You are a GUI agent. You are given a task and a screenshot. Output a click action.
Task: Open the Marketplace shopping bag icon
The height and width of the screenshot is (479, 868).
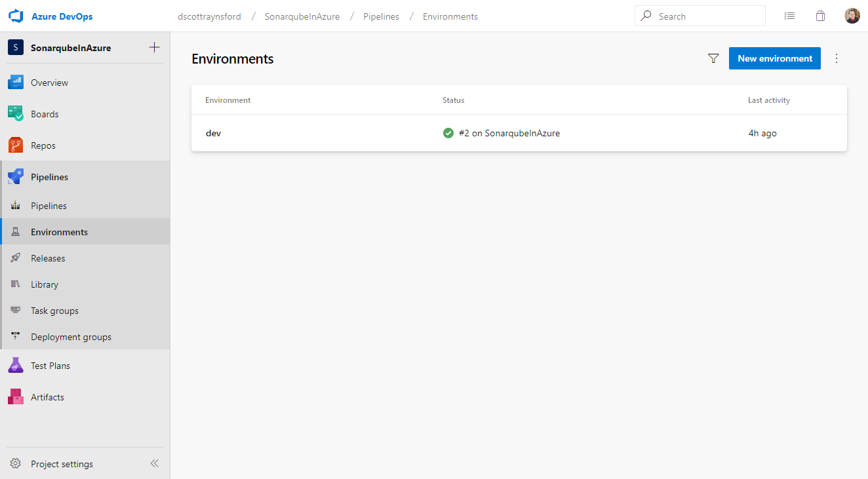pyautogui.click(x=820, y=16)
